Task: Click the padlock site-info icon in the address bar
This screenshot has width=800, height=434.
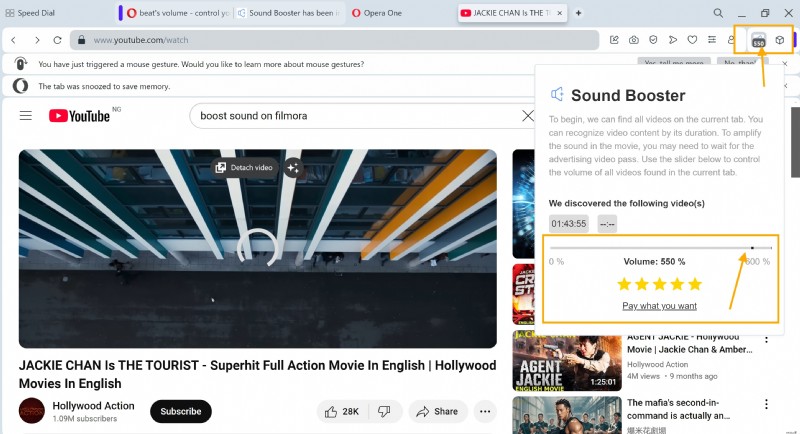Action: (81, 40)
